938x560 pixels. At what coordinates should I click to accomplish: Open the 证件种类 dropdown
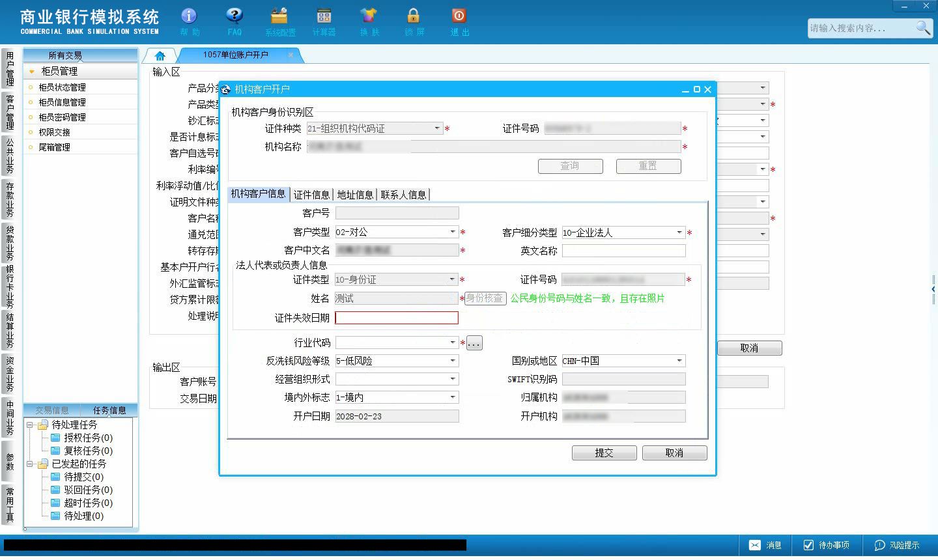pos(437,128)
